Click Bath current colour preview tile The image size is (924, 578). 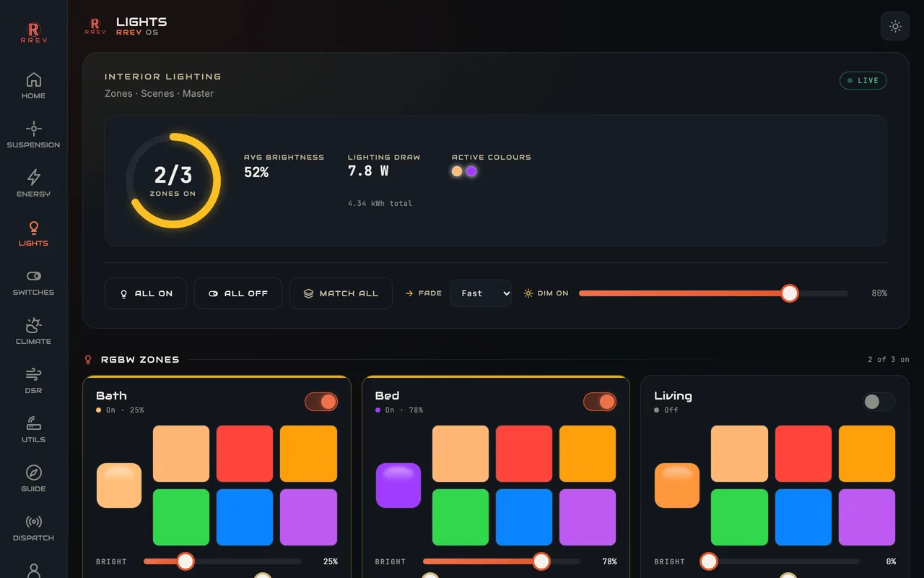(119, 486)
